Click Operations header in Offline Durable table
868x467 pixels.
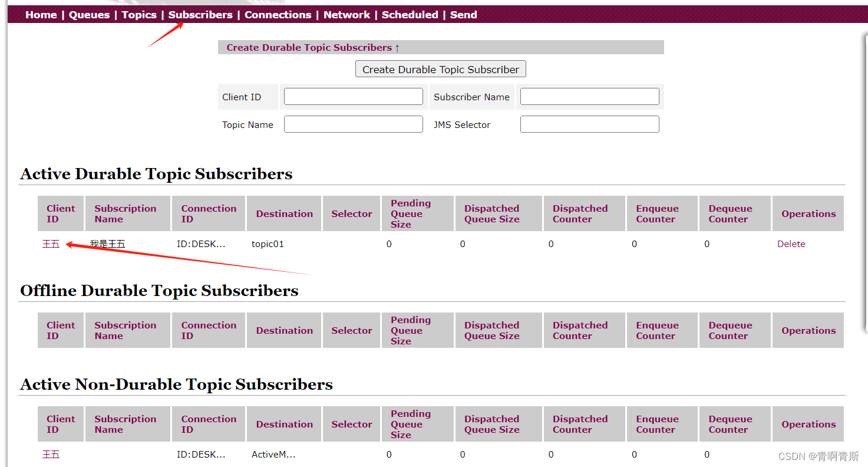click(x=808, y=330)
